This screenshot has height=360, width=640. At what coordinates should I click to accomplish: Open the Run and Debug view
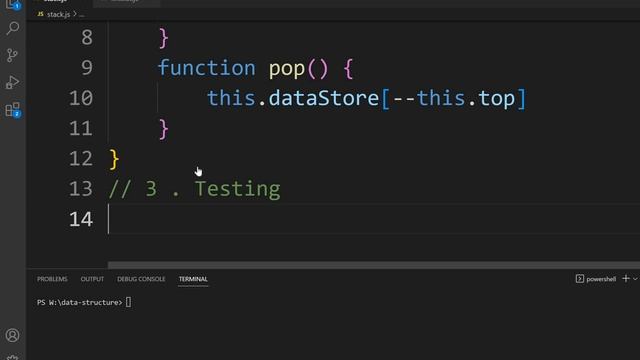point(12,82)
